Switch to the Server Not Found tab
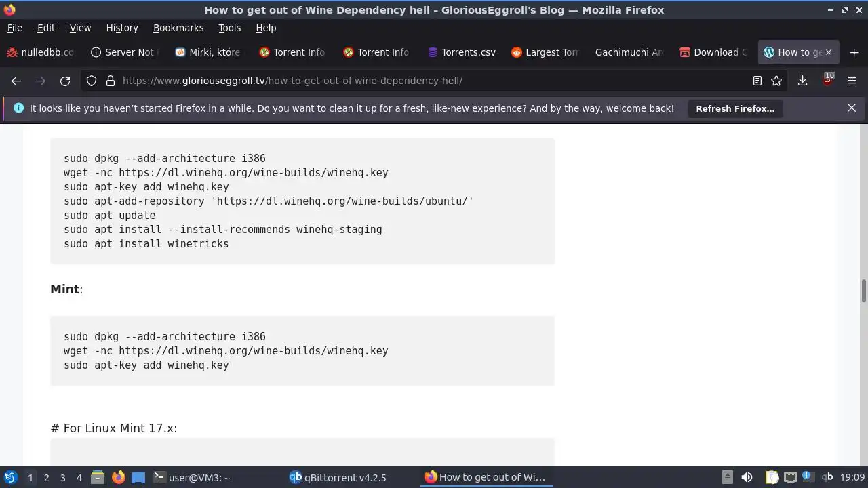 click(125, 52)
